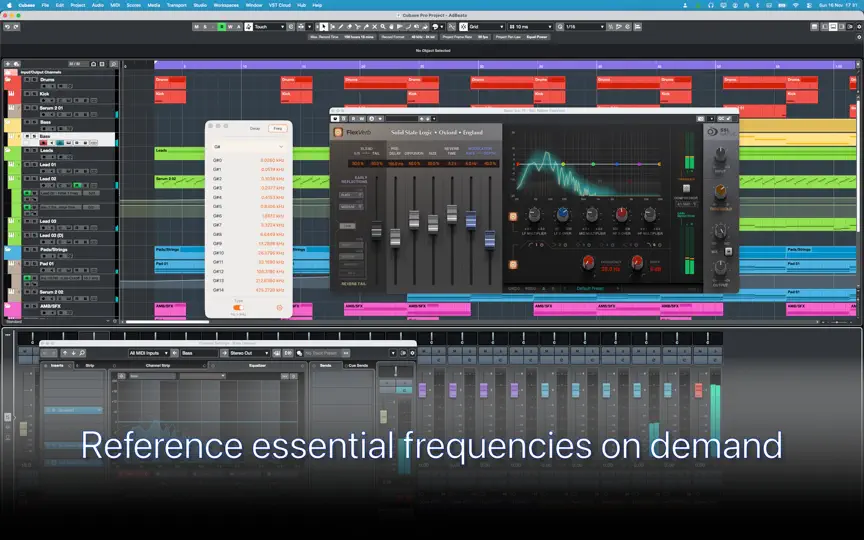The image size is (864, 540).
Task: Click the first pink AMB/SFX clip in arrangement
Action: (170, 310)
